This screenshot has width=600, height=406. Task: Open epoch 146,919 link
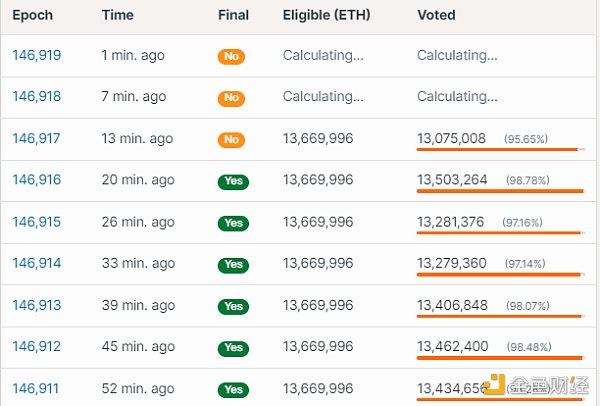tap(37, 55)
